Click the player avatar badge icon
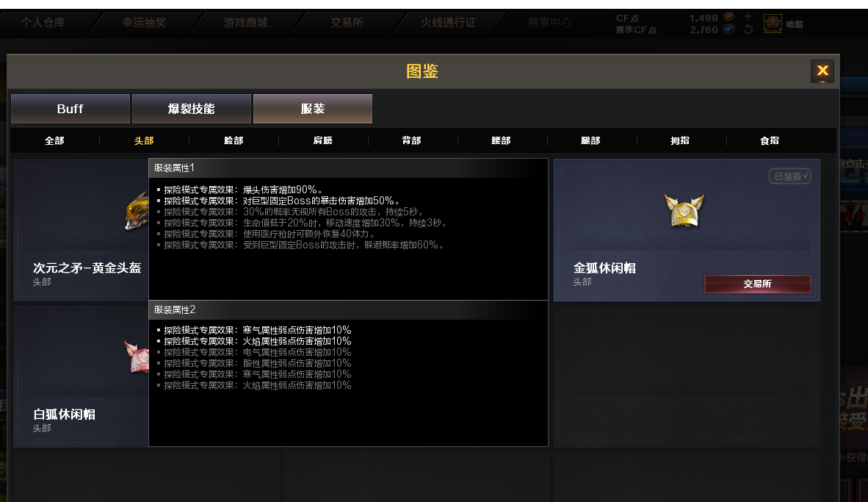The width and height of the screenshot is (868, 502). 773,24
